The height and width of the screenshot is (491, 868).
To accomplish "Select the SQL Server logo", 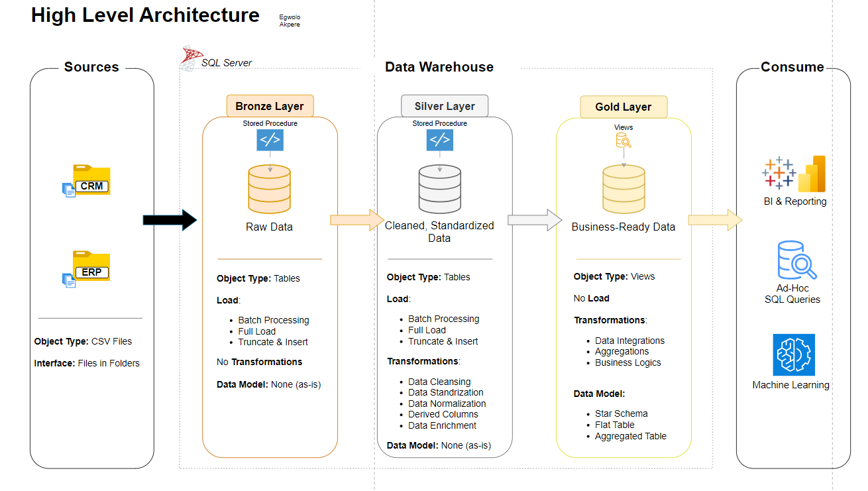I will [191, 58].
